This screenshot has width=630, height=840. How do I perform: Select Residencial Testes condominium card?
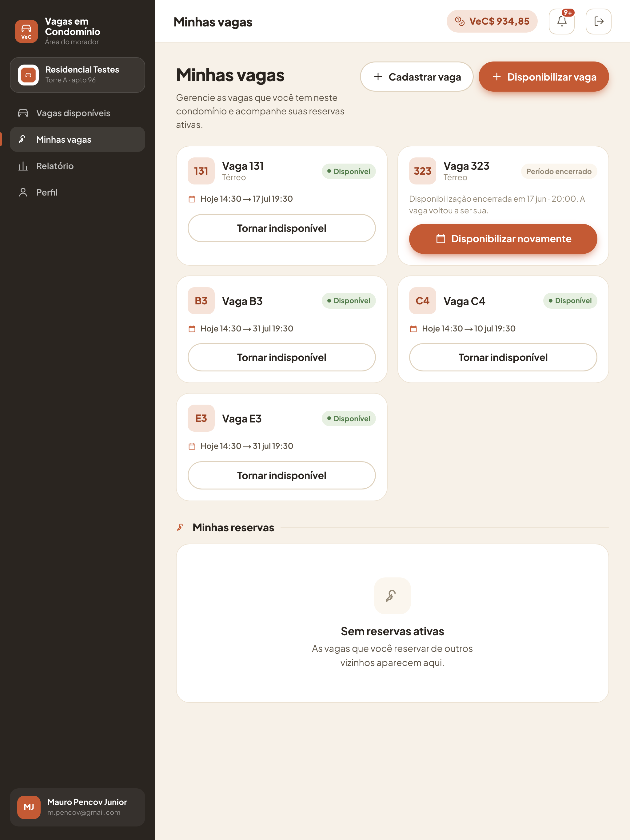point(78,75)
